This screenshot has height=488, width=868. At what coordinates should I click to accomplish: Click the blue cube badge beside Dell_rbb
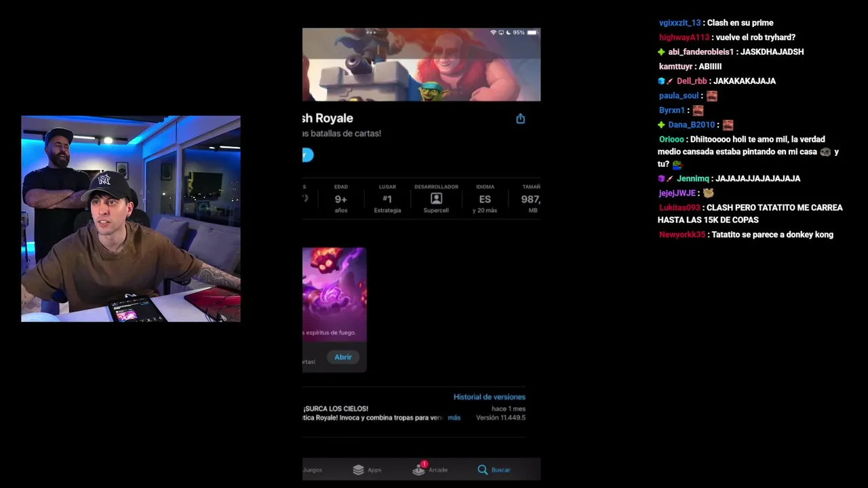tap(661, 81)
